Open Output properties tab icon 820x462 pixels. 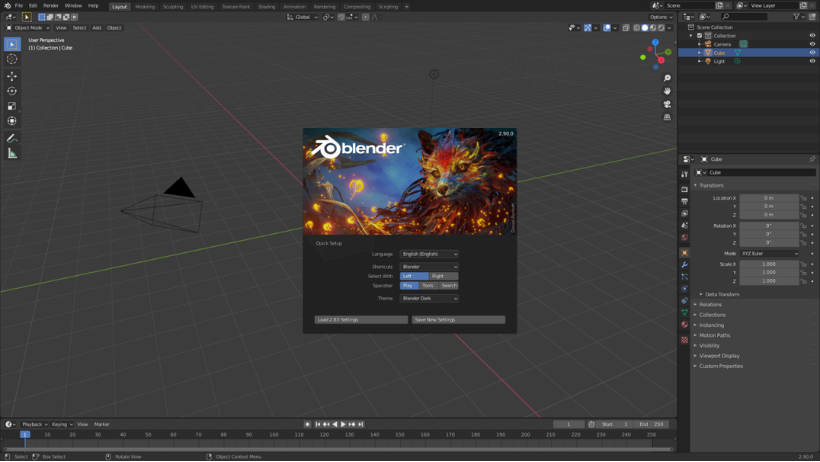(685, 201)
